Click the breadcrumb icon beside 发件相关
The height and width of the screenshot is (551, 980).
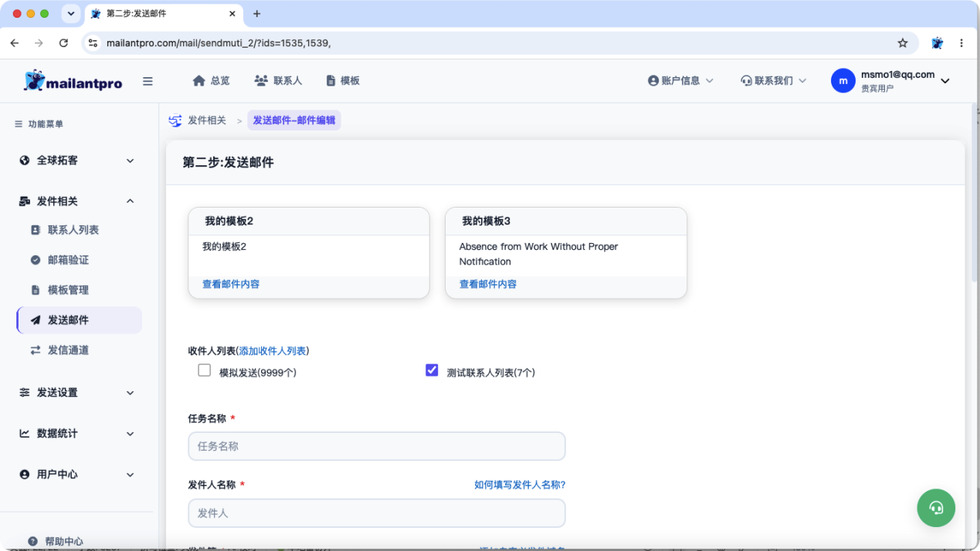coord(175,120)
